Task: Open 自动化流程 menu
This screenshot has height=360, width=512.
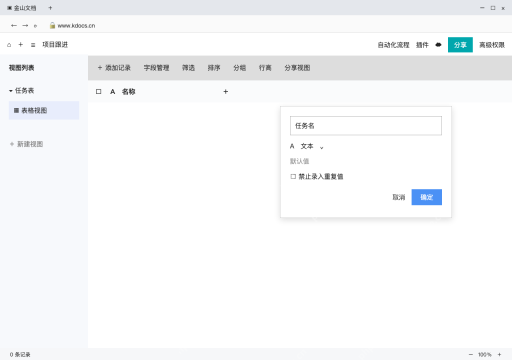Action: pyautogui.click(x=393, y=45)
